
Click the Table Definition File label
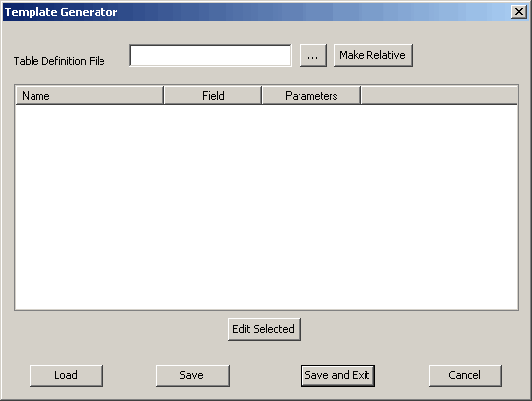click(x=59, y=61)
